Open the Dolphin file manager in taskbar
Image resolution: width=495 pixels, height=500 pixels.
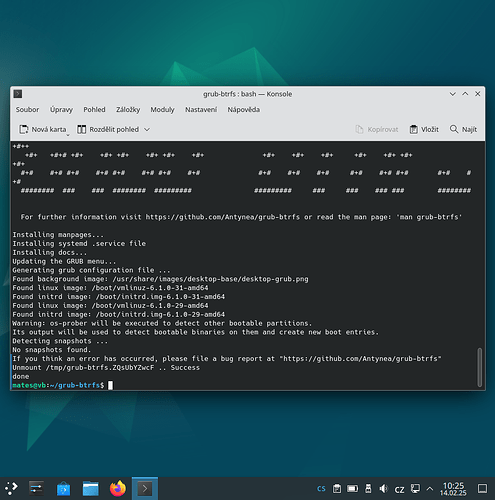pyautogui.click(x=91, y=489)
